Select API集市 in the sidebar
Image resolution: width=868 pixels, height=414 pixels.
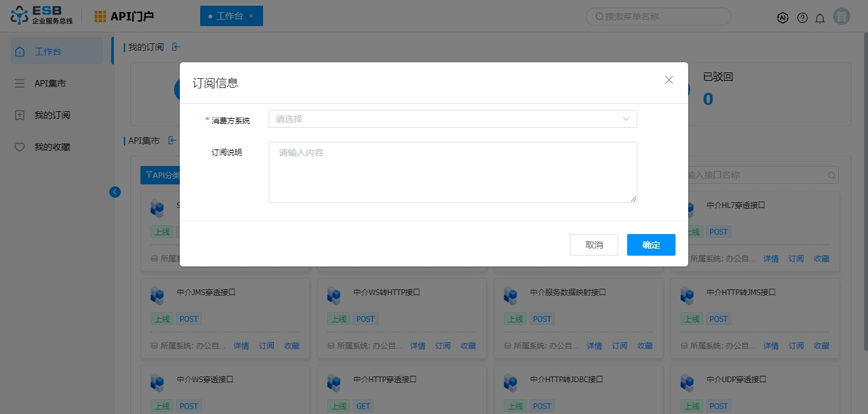[x=50, y=83]
